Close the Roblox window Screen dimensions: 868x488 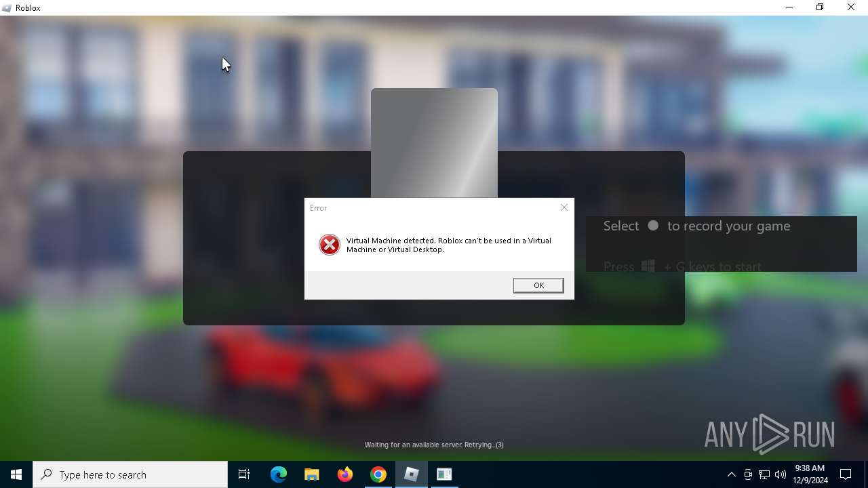(x=851, y=7)
